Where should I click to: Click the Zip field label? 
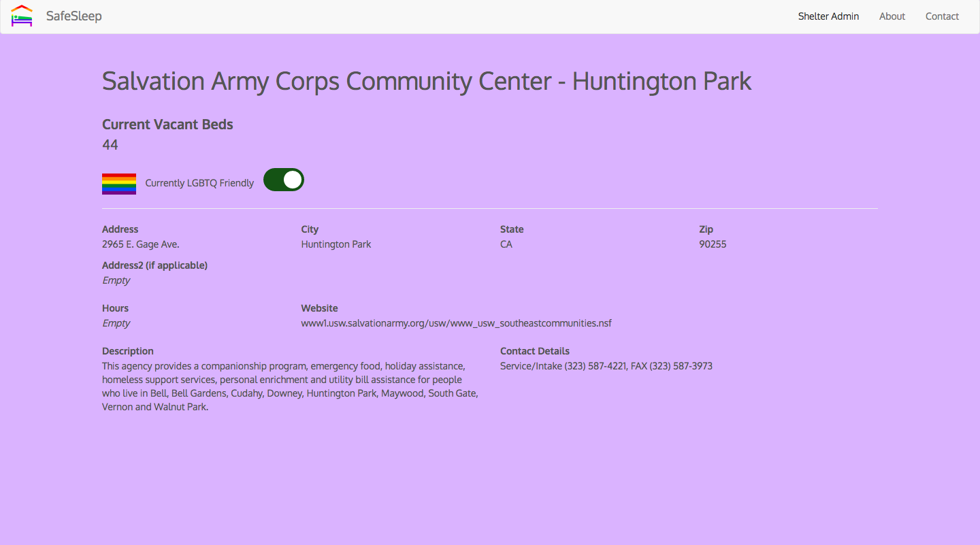point(706,229)
